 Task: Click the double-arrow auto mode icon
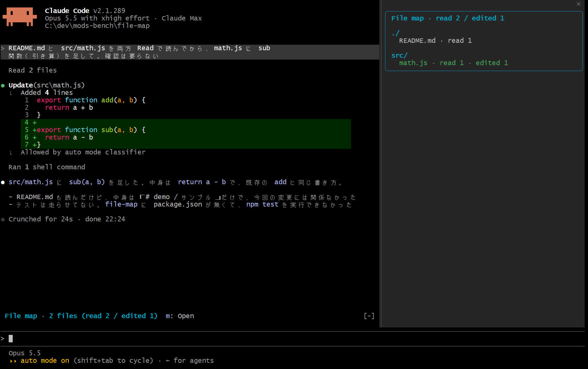pos(13,361)
